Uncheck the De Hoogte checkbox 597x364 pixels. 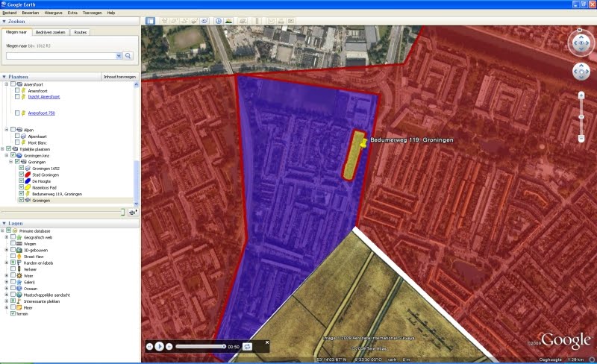click(x=22, y=181)
